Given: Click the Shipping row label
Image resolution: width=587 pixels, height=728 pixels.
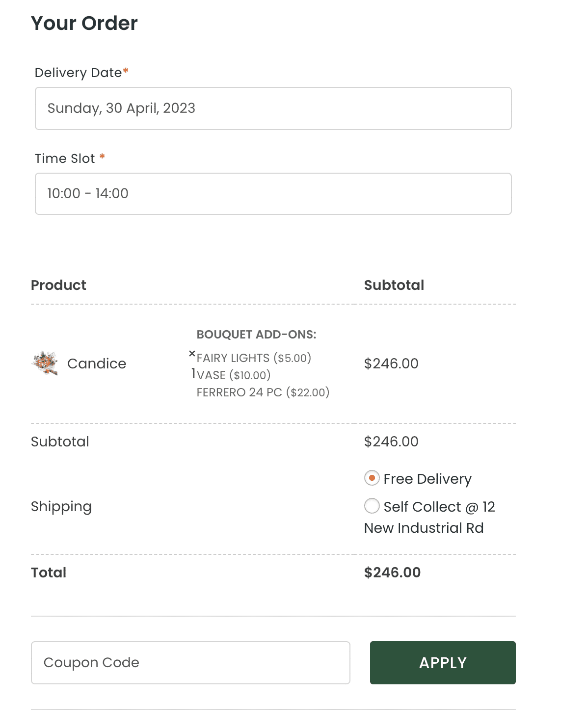Looking at the screenshot, I should [x=61, y=506].
